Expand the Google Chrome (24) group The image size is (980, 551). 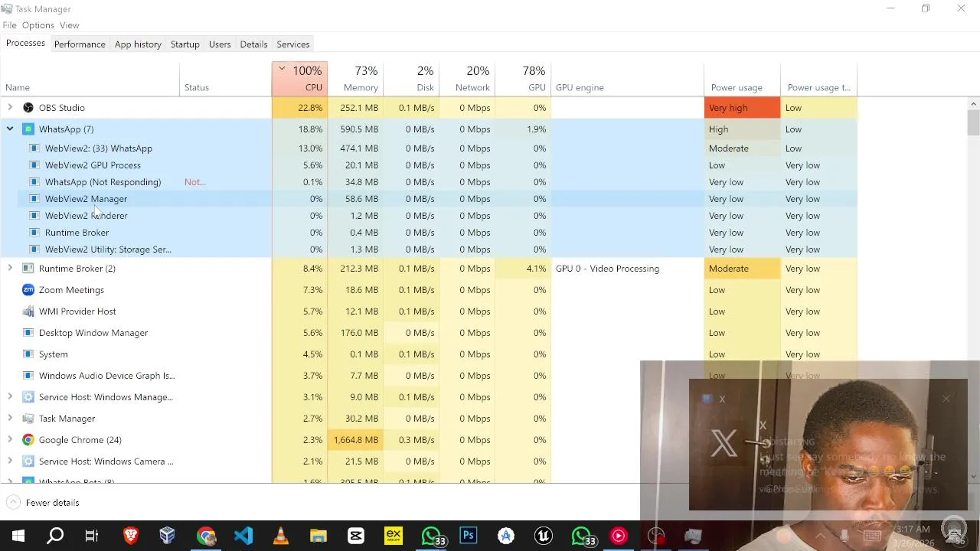pos(10,440)
